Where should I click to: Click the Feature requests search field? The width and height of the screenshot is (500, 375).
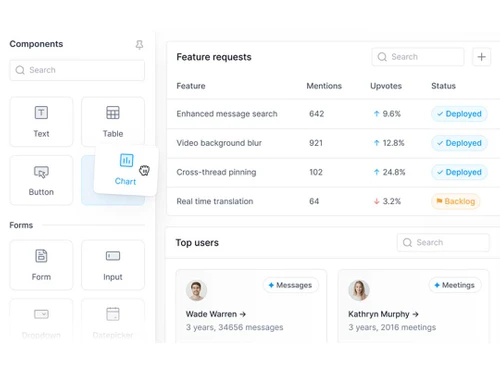click(418, 57)
